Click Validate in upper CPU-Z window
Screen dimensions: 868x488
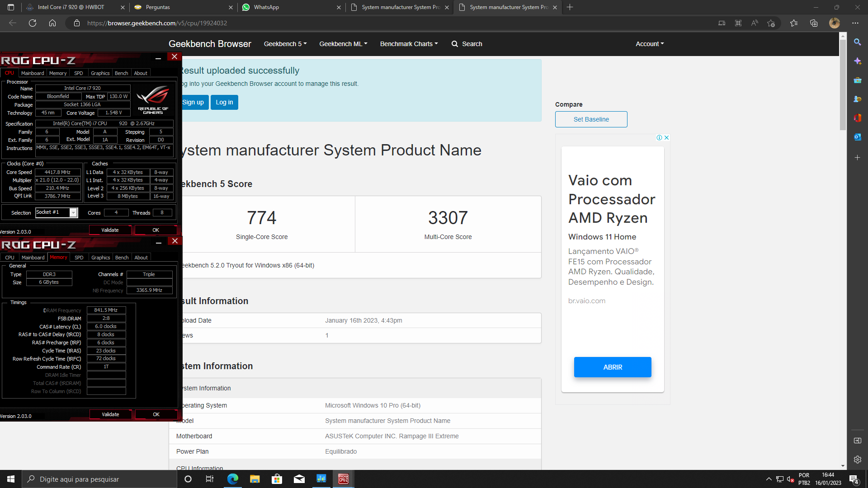110,230
